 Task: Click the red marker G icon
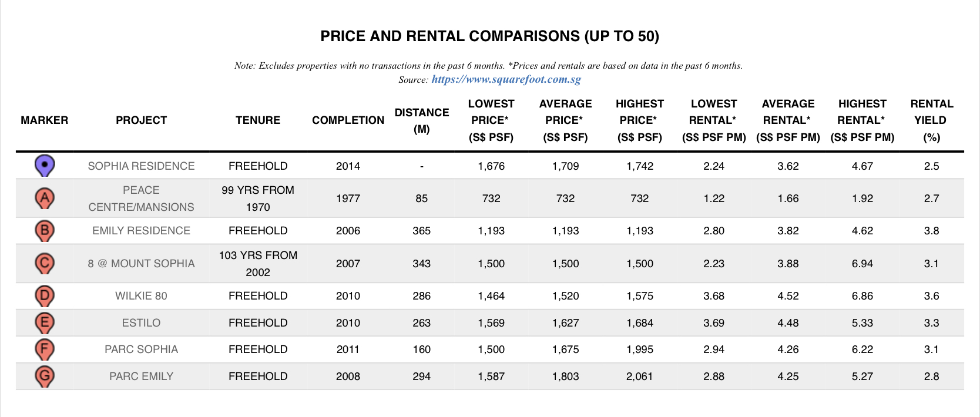45,375
